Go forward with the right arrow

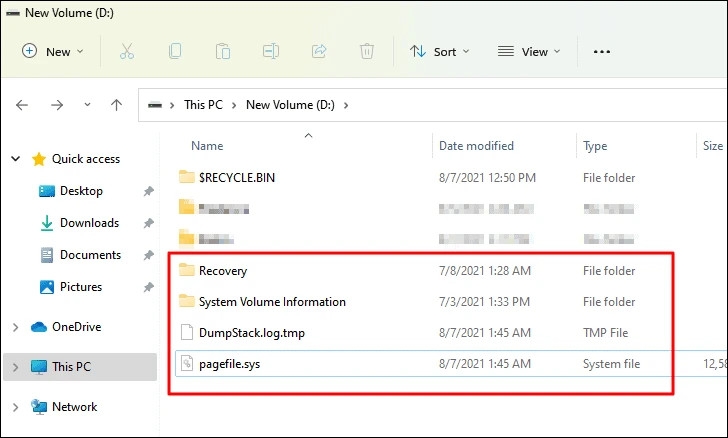(57, 105)
